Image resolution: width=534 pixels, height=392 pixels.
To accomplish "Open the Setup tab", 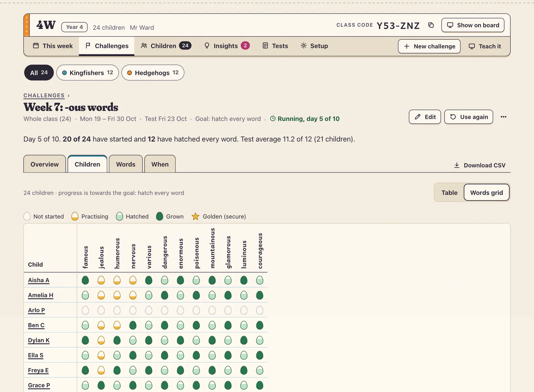I will point(314,46).
